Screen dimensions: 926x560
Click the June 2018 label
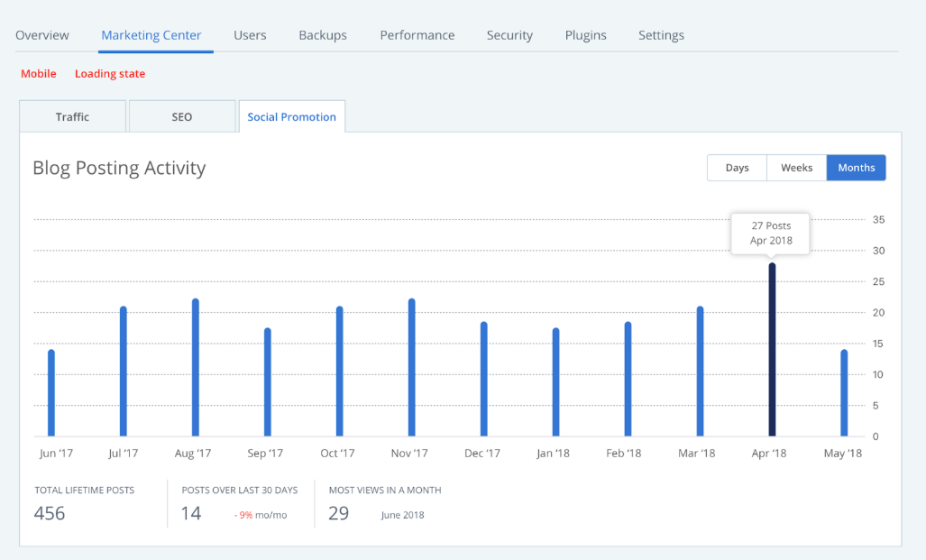[403, 515]
